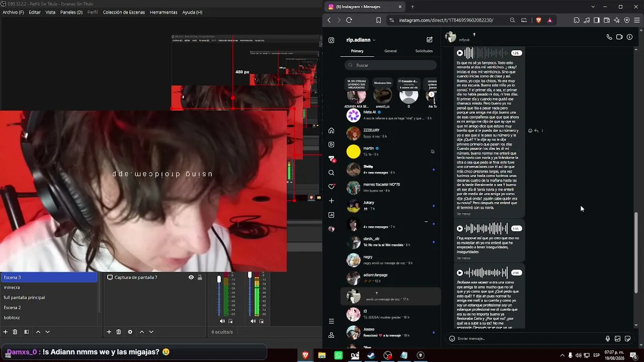The height and width of the screenshot is (362, 644).
Task: Go to Instagram home
Action: tap(331, 131)
